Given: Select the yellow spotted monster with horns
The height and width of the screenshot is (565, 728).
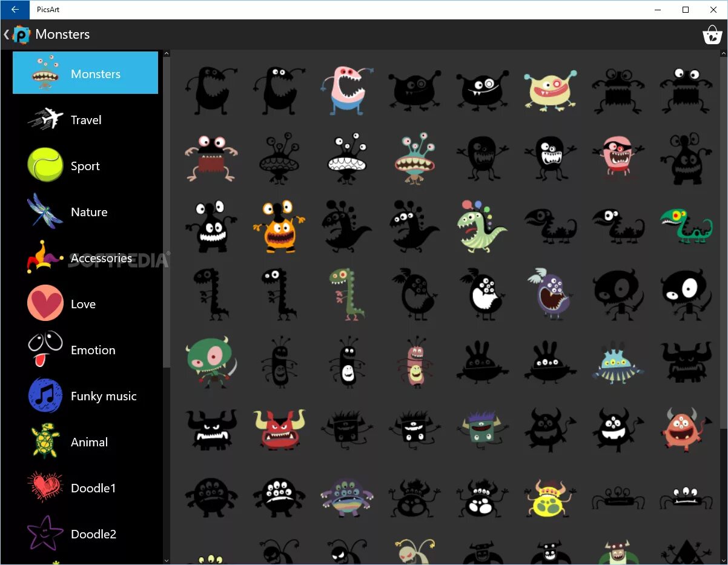Looking at the screenshot, I should pos(551,498).
